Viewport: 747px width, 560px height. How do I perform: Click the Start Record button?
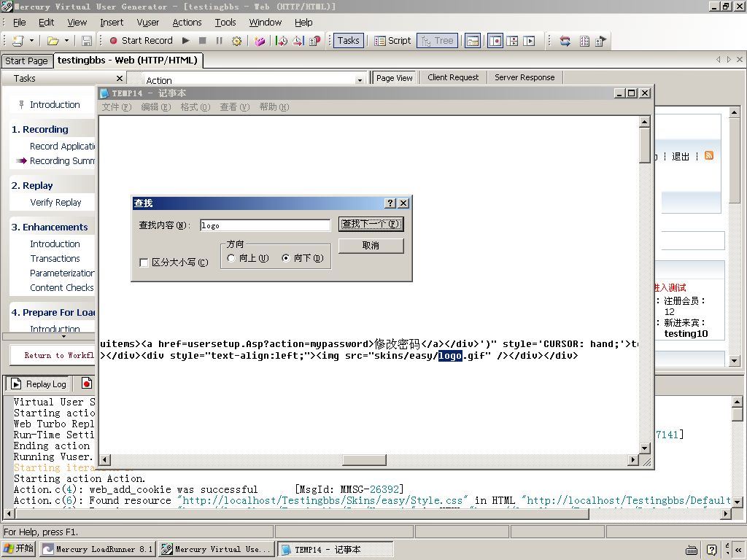tap(141, 41)
